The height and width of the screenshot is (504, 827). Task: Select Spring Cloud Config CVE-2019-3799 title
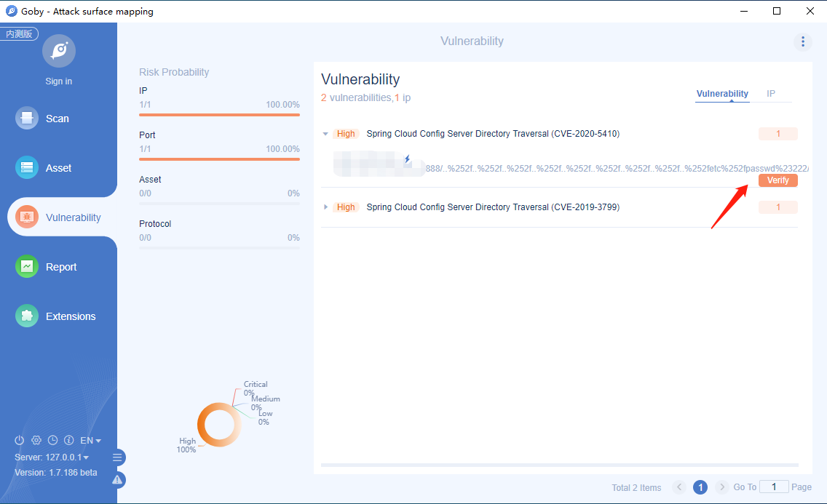click(493, 207)
